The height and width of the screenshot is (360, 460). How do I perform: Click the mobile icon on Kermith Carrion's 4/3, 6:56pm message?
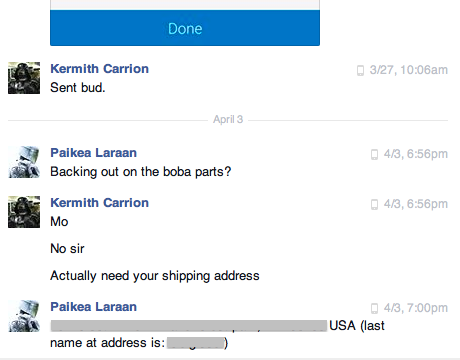[374, 204]
